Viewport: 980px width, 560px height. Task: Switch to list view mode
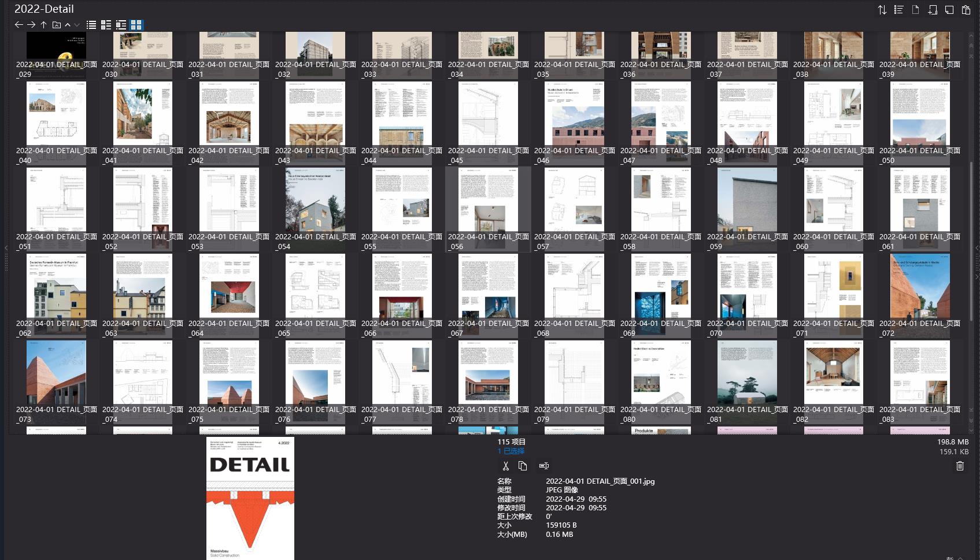point(91,25)
